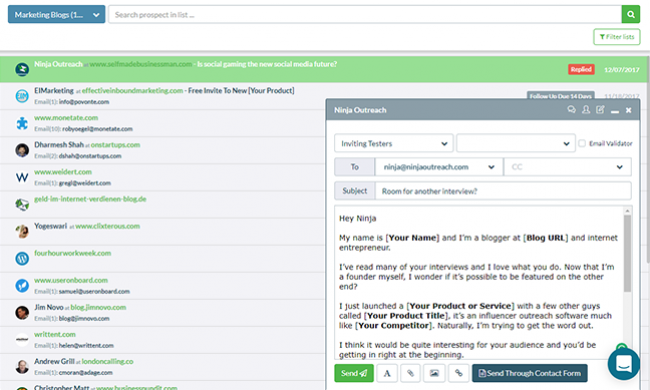The width and height of the screenshot is (650, 390).
Task: Click inside the email body editor
Action: (479, 282)
